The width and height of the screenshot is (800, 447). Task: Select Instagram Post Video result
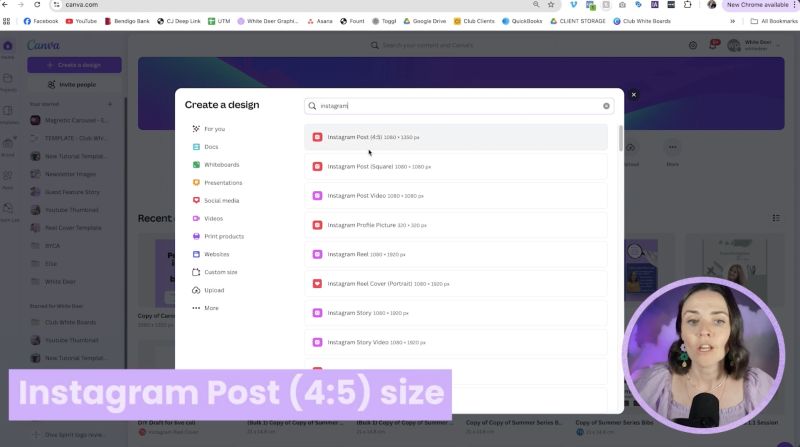pos(456,196)
